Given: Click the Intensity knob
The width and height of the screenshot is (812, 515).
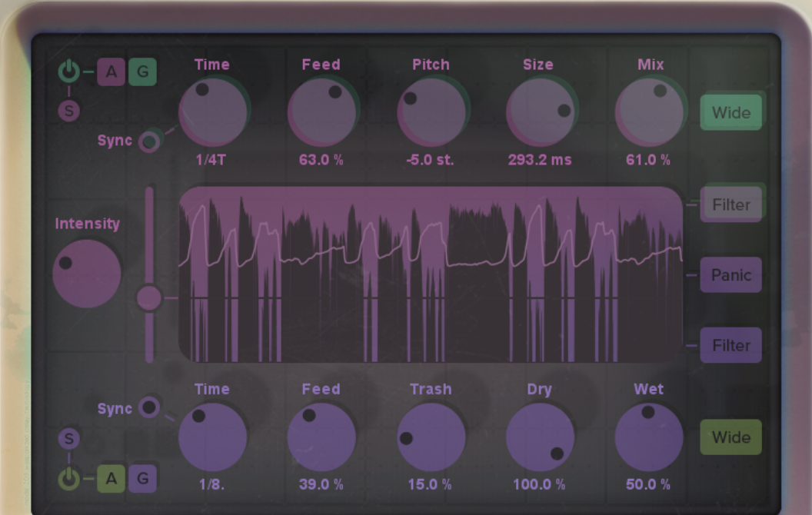Looking at the screenshot, I should 85,274.
